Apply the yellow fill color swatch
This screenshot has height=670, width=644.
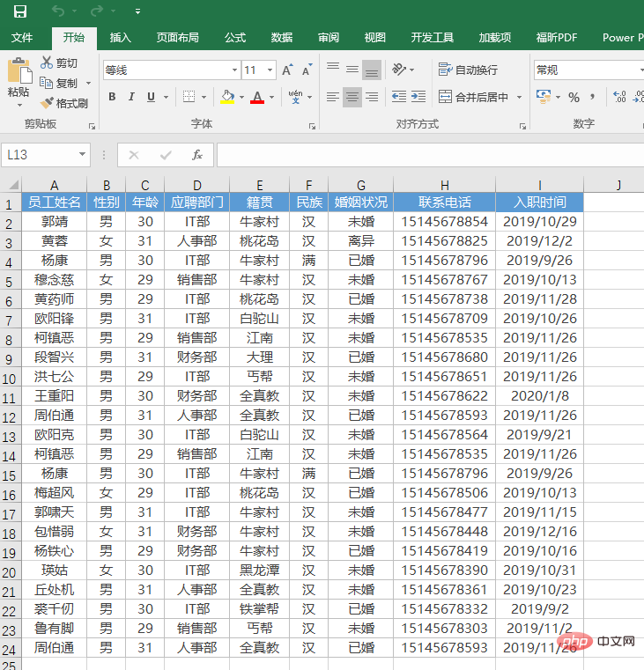coord(227,97)
